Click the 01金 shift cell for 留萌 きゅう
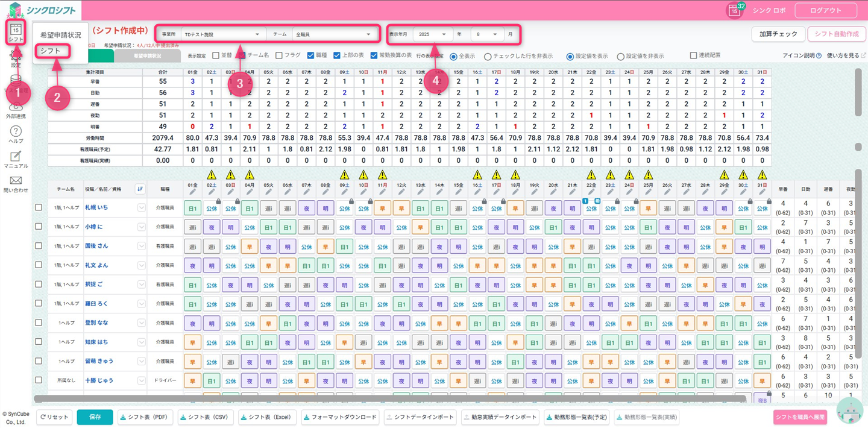Screen dimensions: 868x428 192,362
